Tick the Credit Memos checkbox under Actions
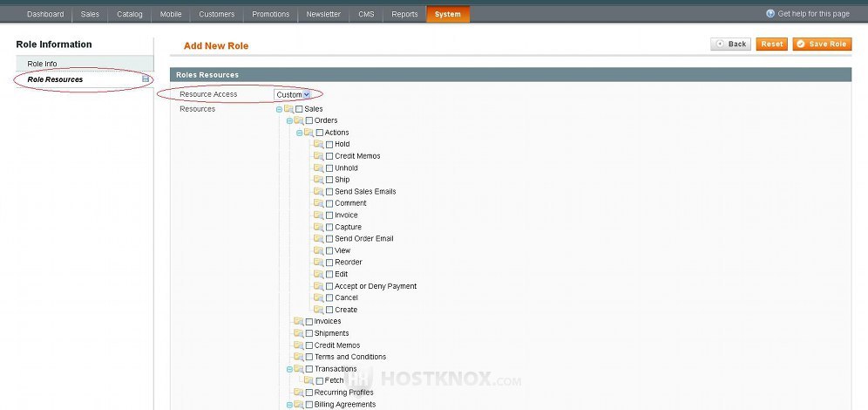This screenshot has height=410, width=868. [329, 156]
